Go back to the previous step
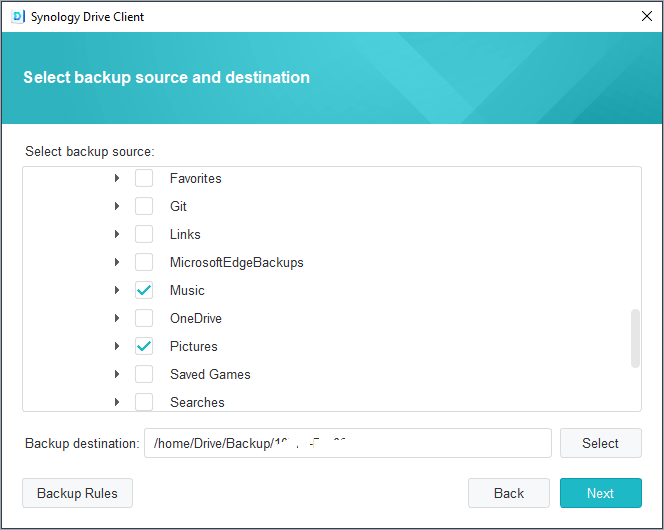Screen dimensions: 664x530 [x=509, y=493]
